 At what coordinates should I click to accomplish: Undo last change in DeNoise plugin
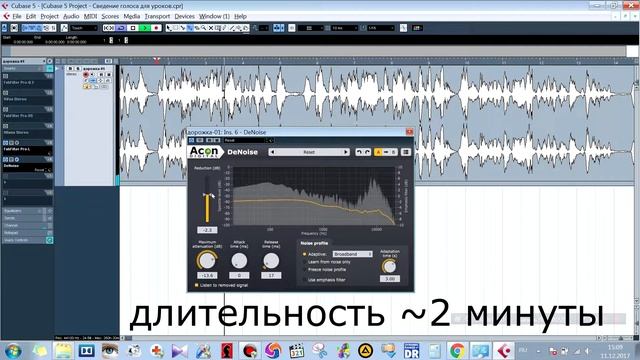359,152
